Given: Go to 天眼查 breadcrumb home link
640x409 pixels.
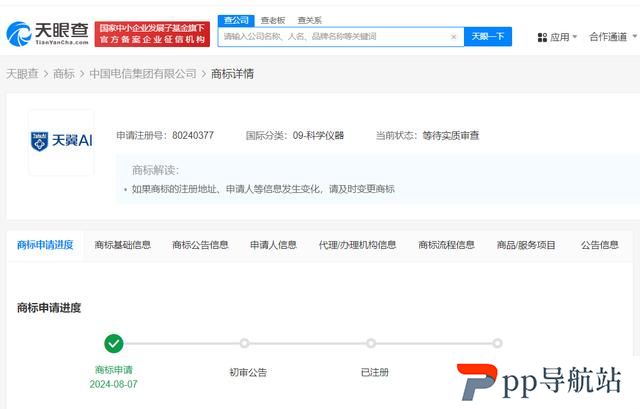Looking at the screenshot, I should 22,74.
